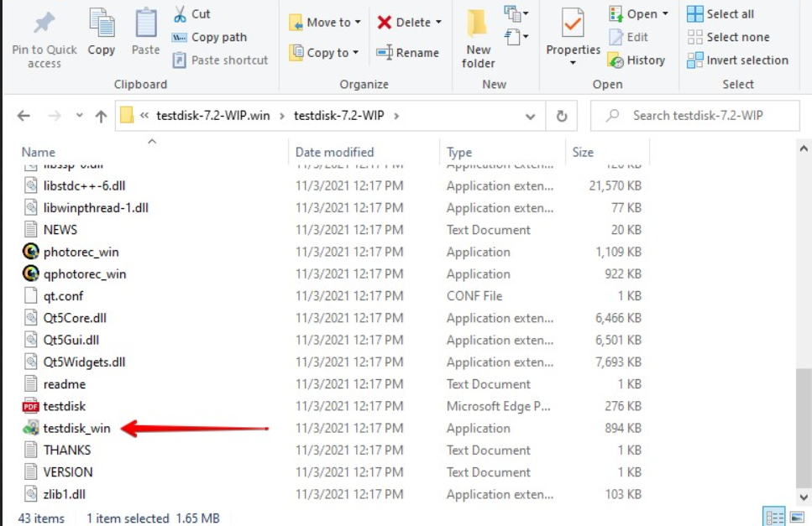Viewport: 812px width, 526px height.
Task: Expand the address bar history dropdown
Action: pos(531,116)
